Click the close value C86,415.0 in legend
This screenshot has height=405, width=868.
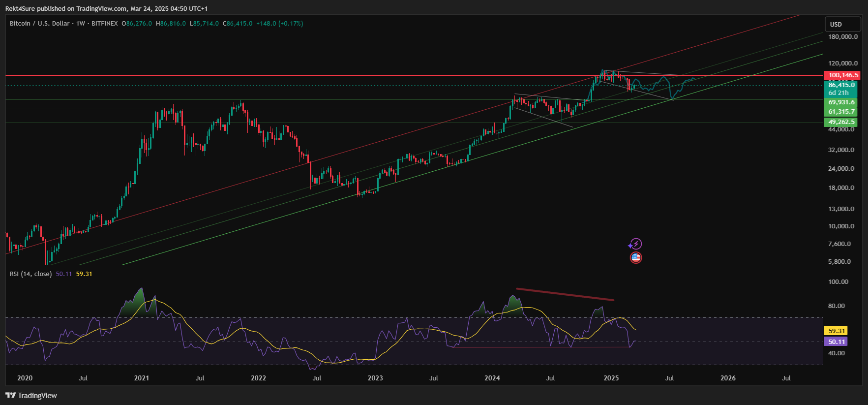(238, 23)
